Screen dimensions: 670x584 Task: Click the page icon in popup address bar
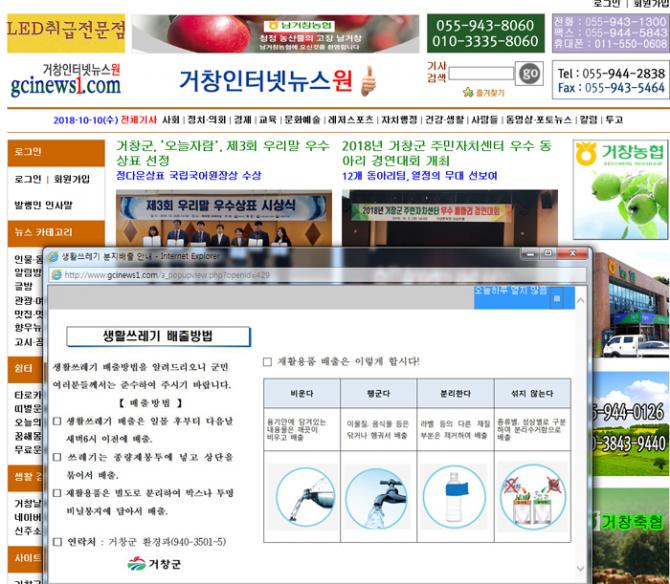coord(56,275)
